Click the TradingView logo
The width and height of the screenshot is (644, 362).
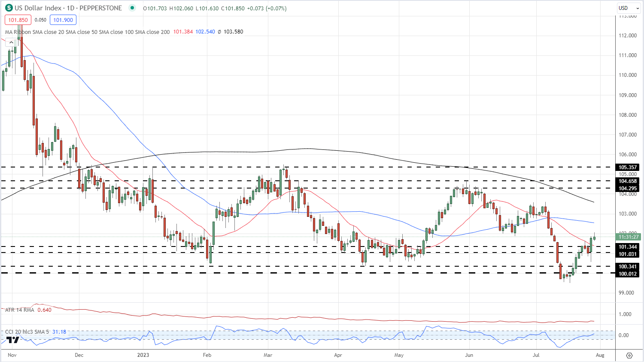tap(13, 340)
